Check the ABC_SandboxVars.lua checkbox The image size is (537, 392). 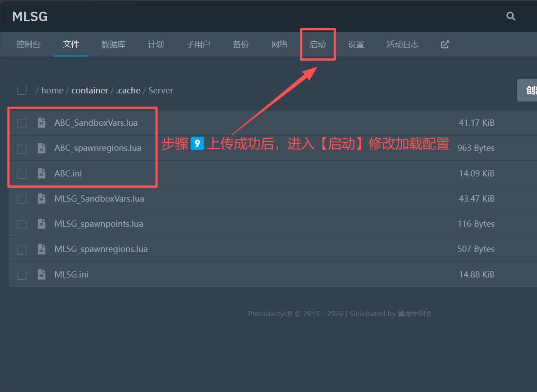coord(22,123)
